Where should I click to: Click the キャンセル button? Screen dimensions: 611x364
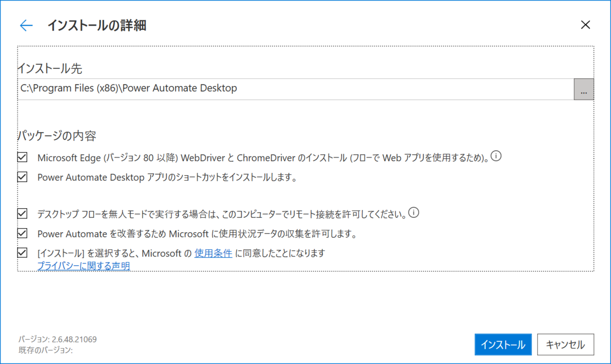(x=565, y=345)
